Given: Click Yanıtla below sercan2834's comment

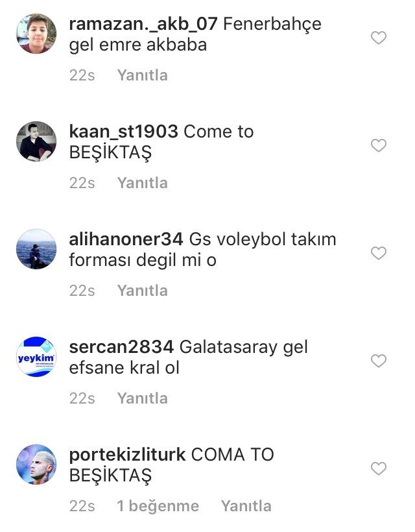Looking at the screenshot, I should 143,398.
